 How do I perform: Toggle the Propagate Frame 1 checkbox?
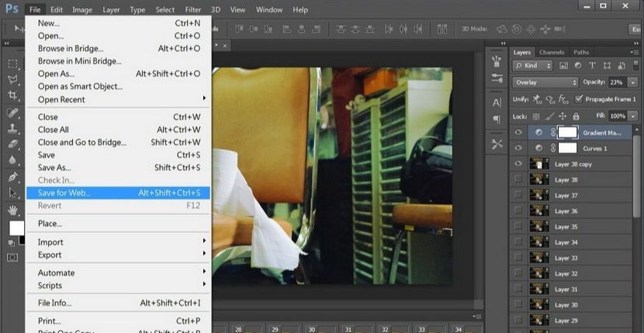579,99
